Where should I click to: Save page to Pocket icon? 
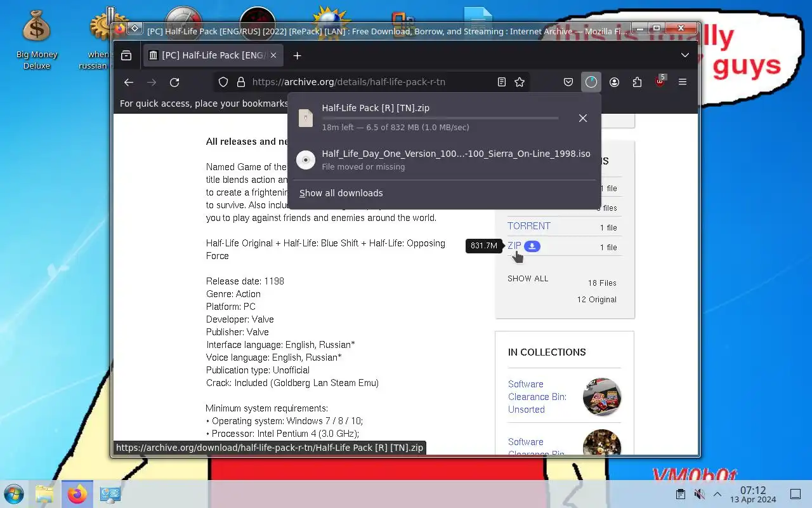tap(568, 82)
